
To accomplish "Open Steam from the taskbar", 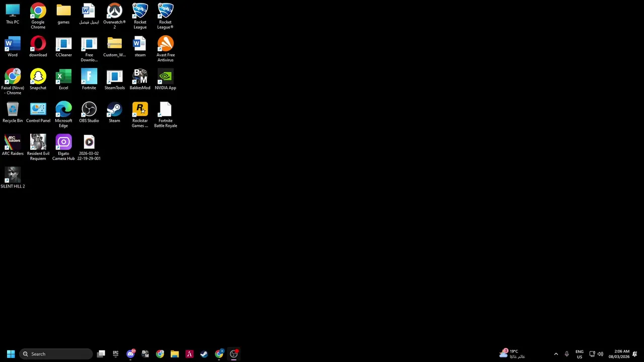I will tap(204, 354).
